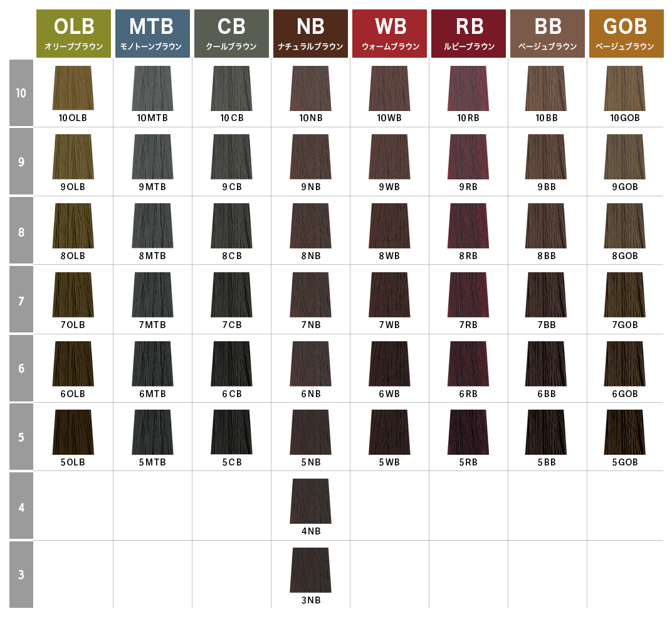Image resolution: width=672 pixels, height=621 pixels.
Task: Click the 3NB darkest swatch
Action: click(x=310, y=570)
